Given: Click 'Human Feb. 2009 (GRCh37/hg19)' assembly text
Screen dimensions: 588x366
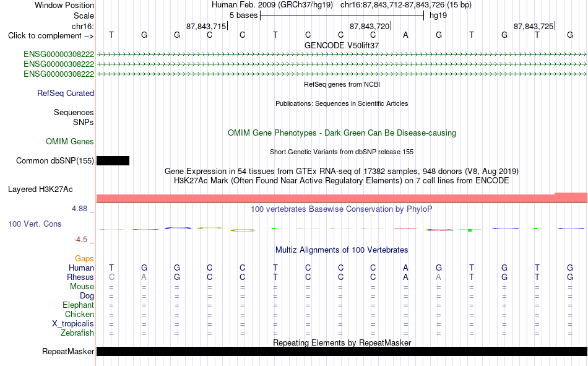Looking at the screenshot, I should tap(272, 5).
